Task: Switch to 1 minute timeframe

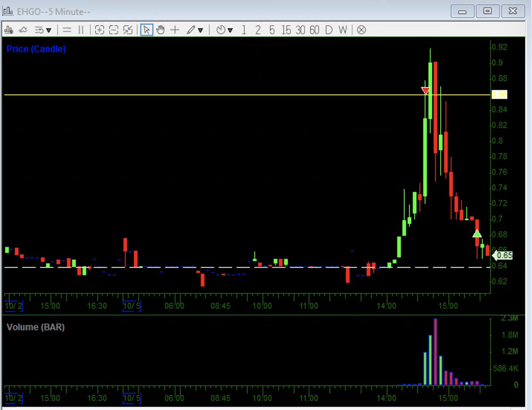Action: point(244,30)
